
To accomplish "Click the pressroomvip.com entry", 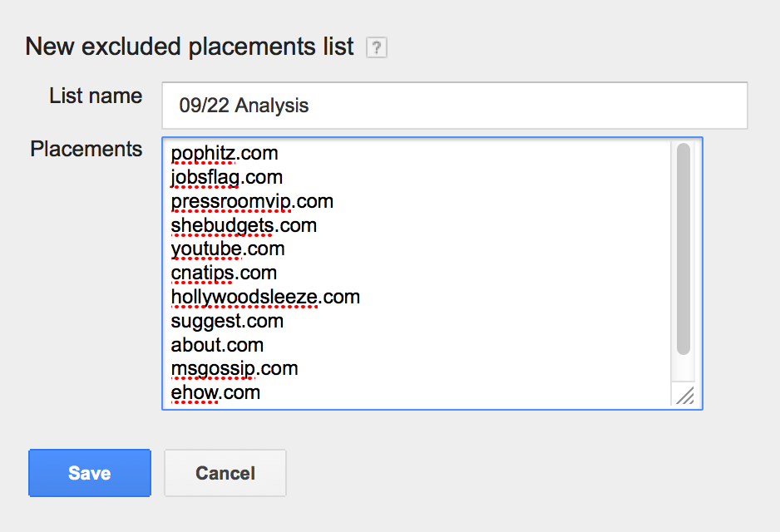I will click(252, 201).
